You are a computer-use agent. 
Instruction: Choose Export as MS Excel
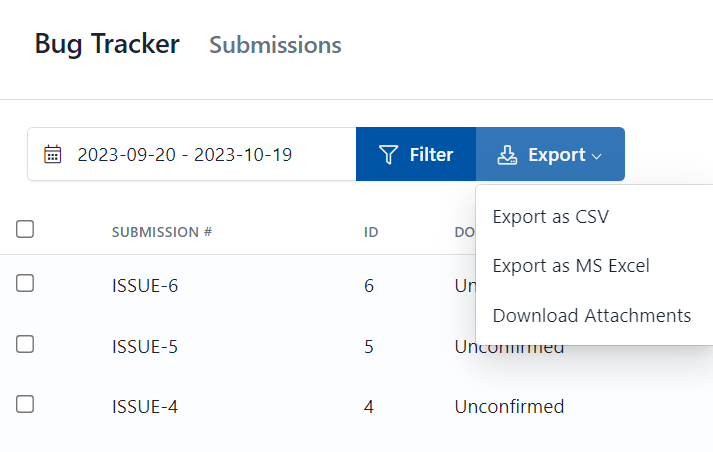click(x=571, y=266)
